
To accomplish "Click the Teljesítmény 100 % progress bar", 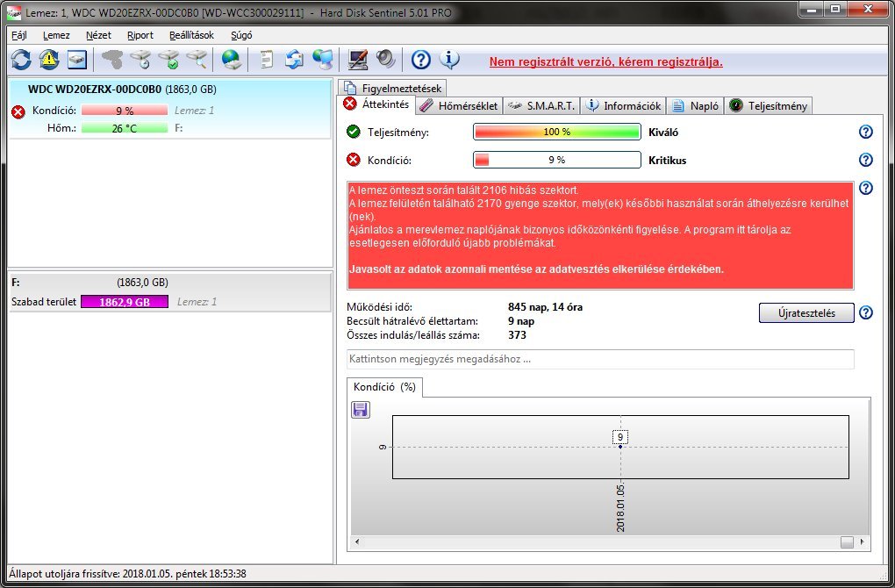I will pos(557,132).
